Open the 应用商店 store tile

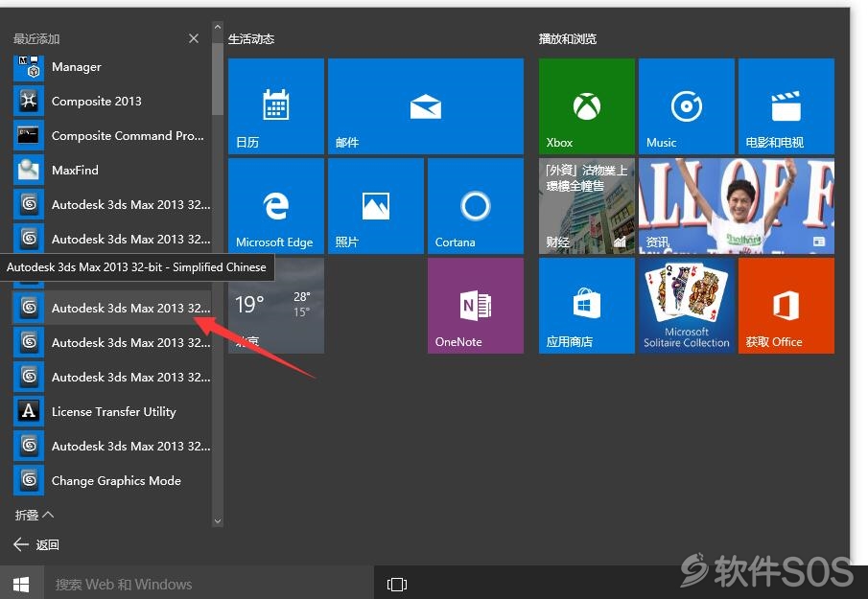tap(587, 306)
